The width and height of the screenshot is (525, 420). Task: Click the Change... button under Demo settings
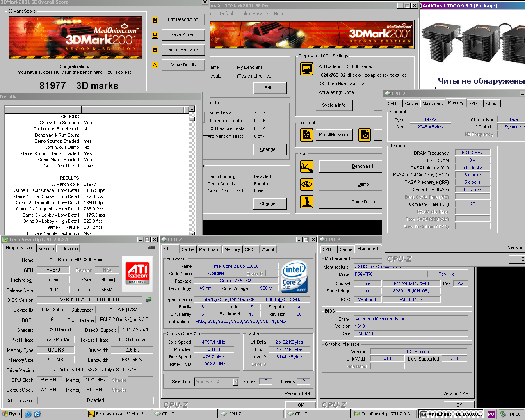pyautogui.click(x=269, y=204)
